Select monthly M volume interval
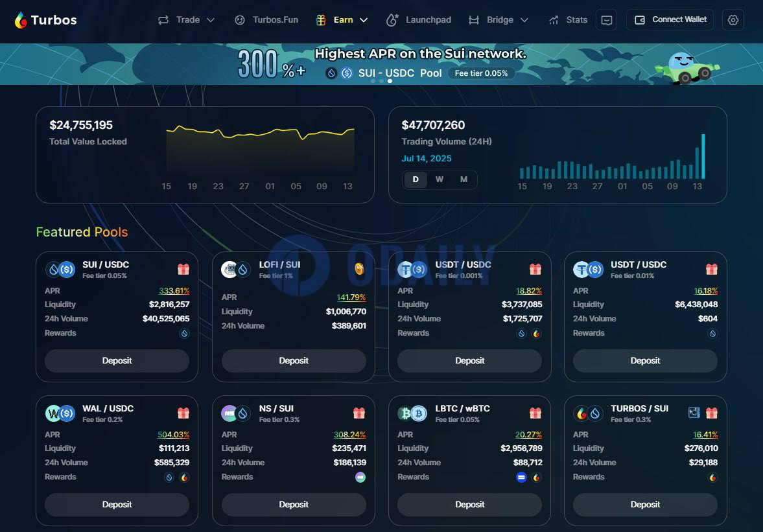 point(464,179)
